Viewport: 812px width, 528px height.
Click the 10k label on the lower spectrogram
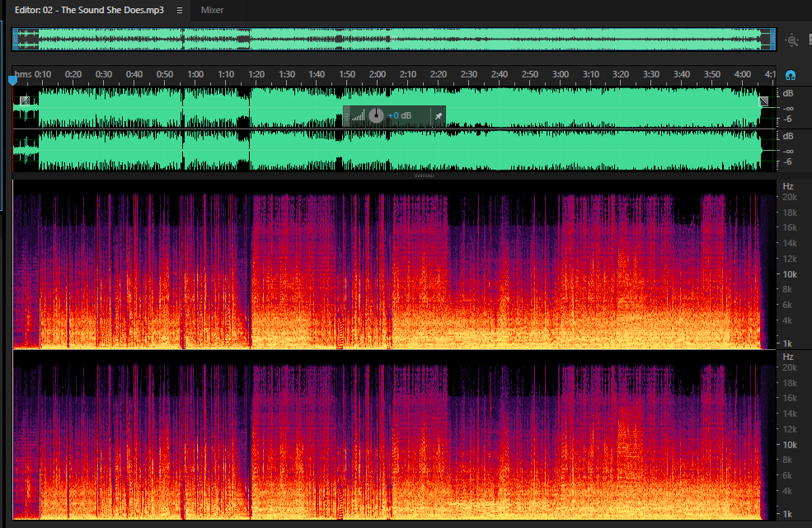[790, 445]
